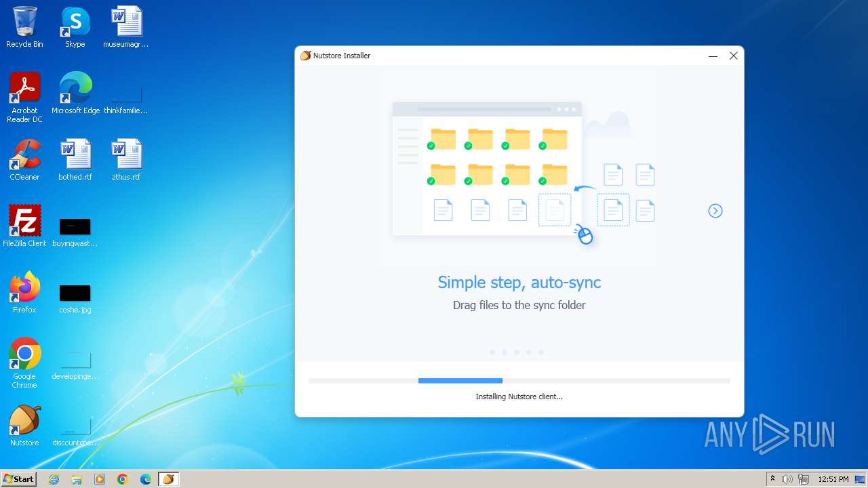Click the Edge taskbar icon
Screen dimensions: 868x488
click(x=146, y=479)
